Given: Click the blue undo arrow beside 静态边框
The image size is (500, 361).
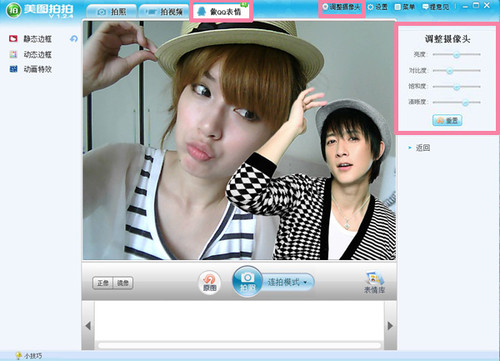Looking at the screenshot, I should click(74, 39).
